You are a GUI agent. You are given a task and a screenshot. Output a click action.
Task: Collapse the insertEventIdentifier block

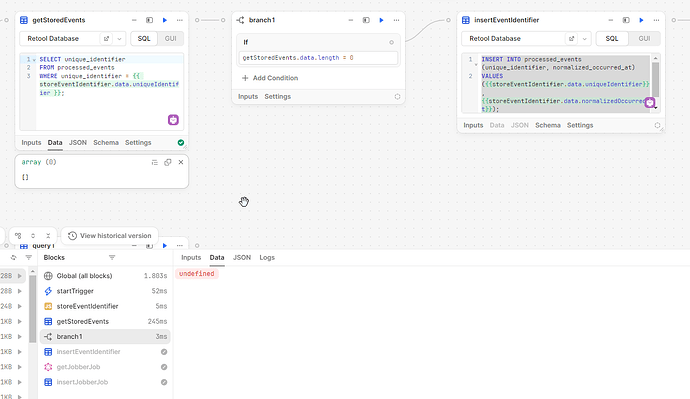click(611, 20)
